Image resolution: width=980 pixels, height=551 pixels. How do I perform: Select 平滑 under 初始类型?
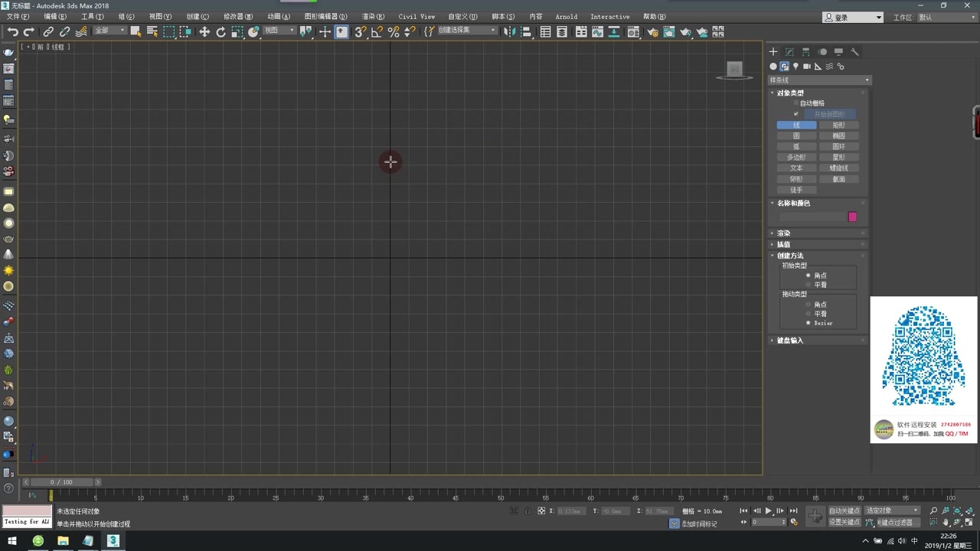(x=808, y=285)
